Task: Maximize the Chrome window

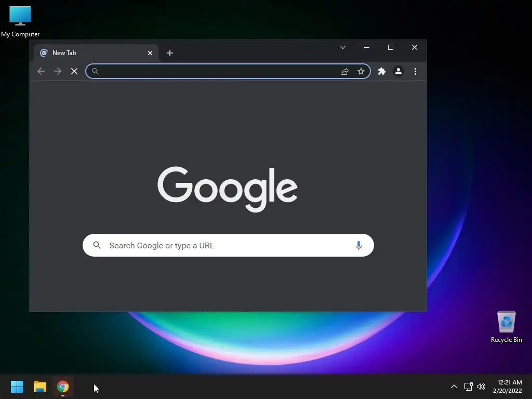Action: tap(391, 47)
